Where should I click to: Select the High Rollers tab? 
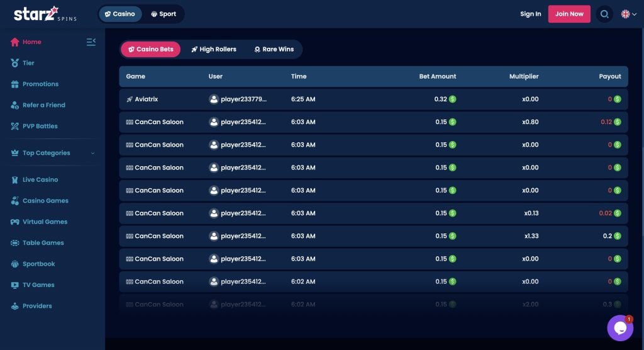point(213,49)
